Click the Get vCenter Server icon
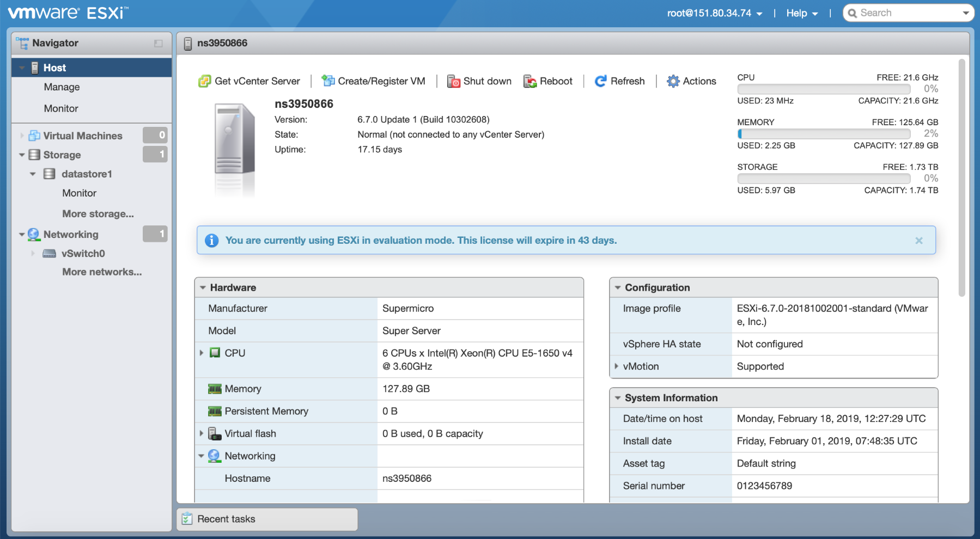Screen dimensions: 980x539 click(204, 81)
